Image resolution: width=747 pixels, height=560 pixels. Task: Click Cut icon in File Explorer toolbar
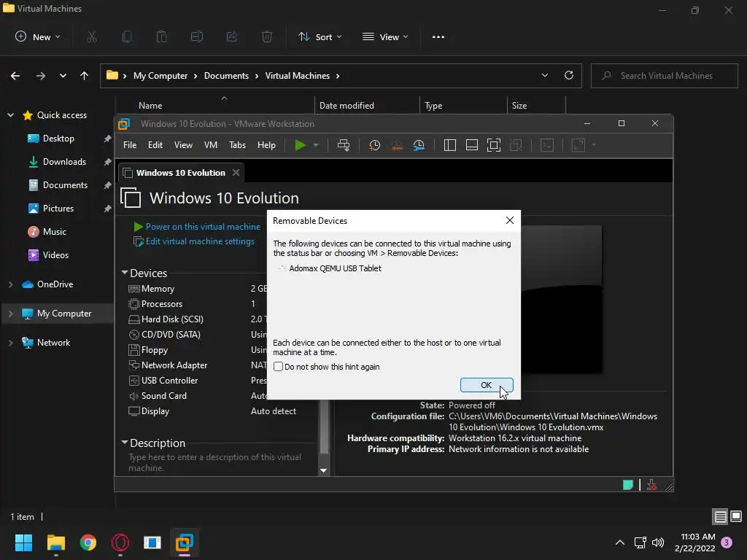92,36
